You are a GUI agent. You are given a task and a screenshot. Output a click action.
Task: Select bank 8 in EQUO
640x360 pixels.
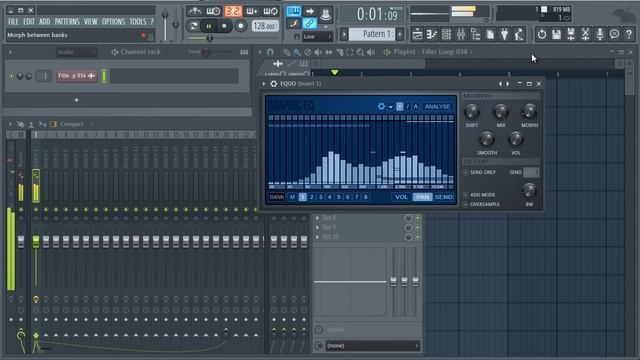(x=365, y=197)
